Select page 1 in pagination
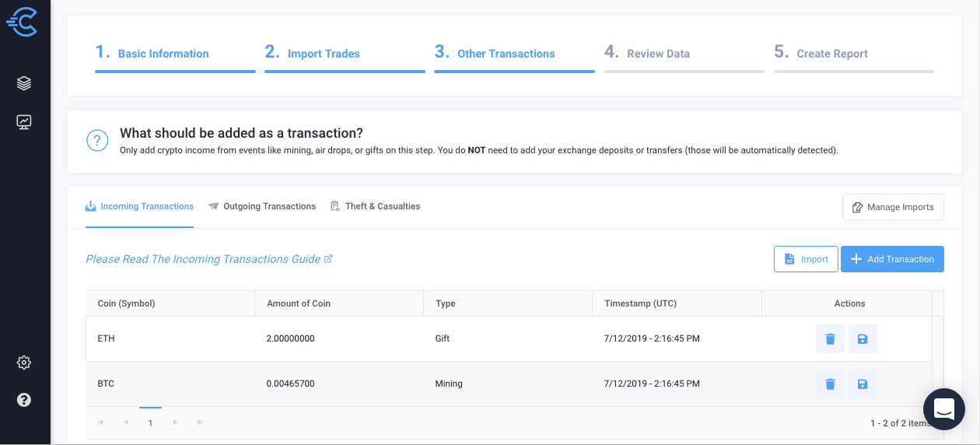The image size is (980, 445). pyautogui.click(x=150, y=422)
